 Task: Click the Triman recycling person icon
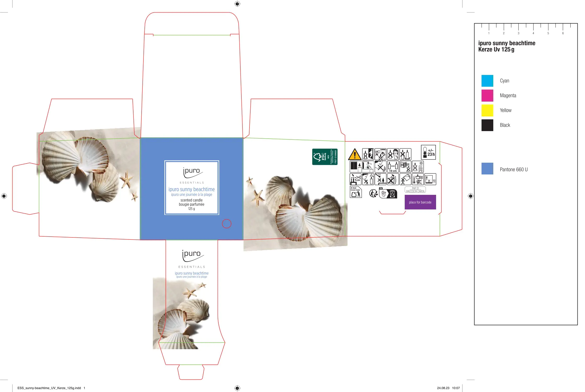point(373,194)
